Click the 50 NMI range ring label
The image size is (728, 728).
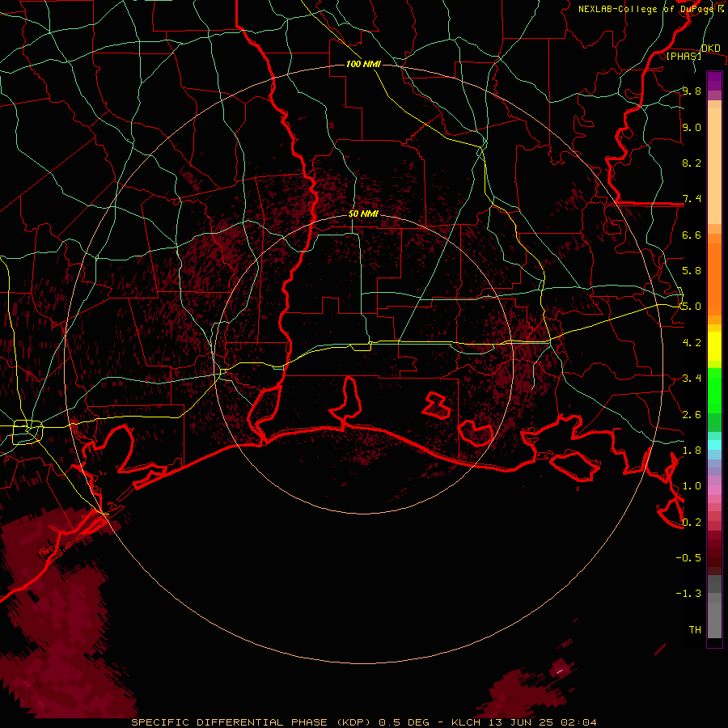363,214
